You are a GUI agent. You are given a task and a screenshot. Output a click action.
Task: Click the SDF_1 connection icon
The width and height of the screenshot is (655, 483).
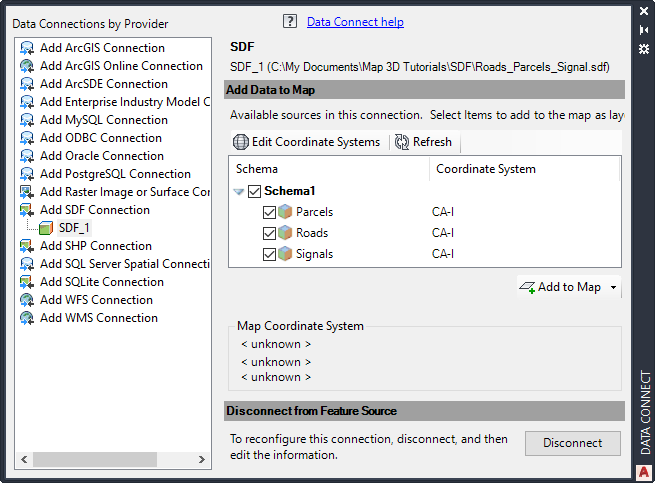point(46,228)
